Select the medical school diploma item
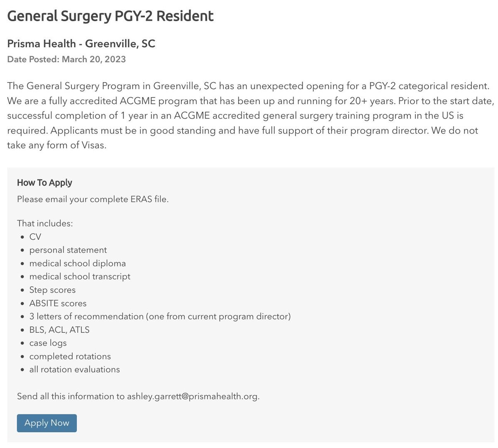The width and height of the screenshot is (498, 448). click(78, 263)
